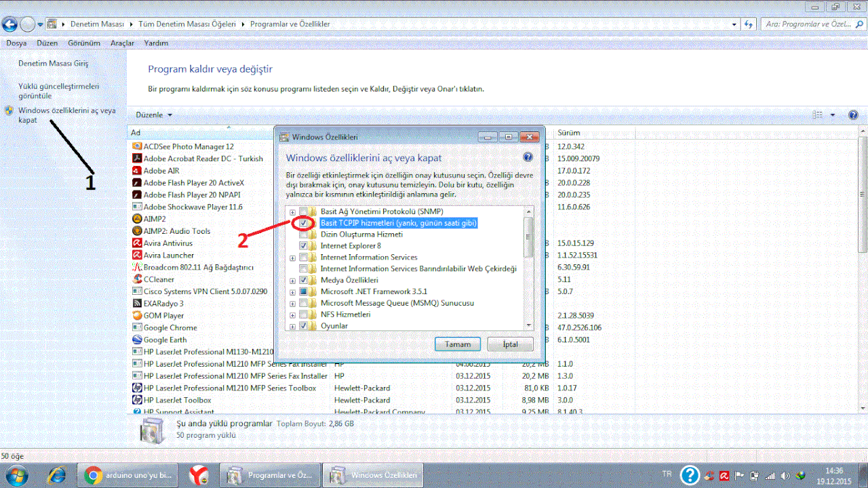The width and height of the screenshot is (868, 488).
Task: Select the Adobe Acrobat Reader DC icon
Action: [137, 159]
